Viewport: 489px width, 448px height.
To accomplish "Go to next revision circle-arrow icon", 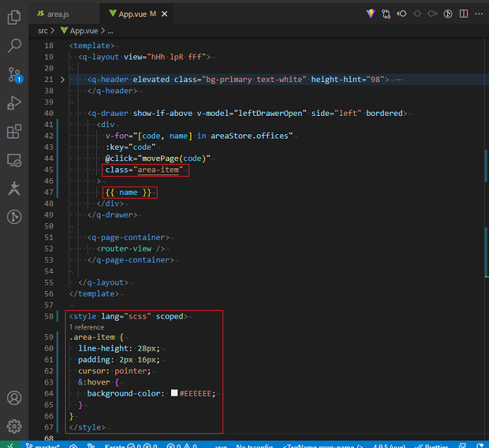I will click(432, 13).
